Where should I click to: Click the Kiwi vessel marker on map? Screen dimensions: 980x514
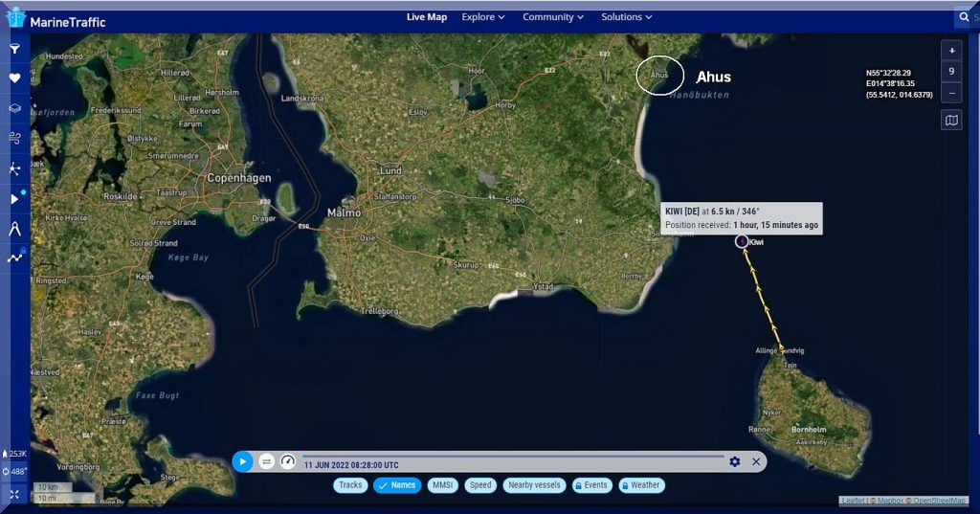tap(742, 241)
